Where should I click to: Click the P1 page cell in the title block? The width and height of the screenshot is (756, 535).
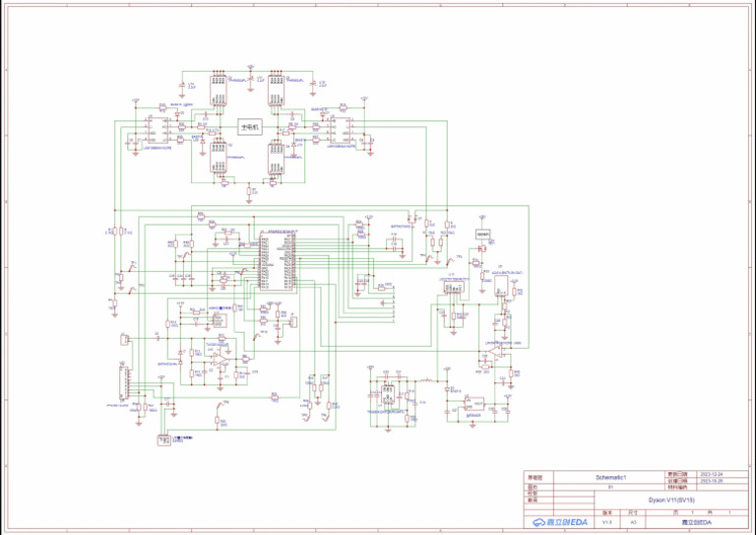click(x=610, y=488)
